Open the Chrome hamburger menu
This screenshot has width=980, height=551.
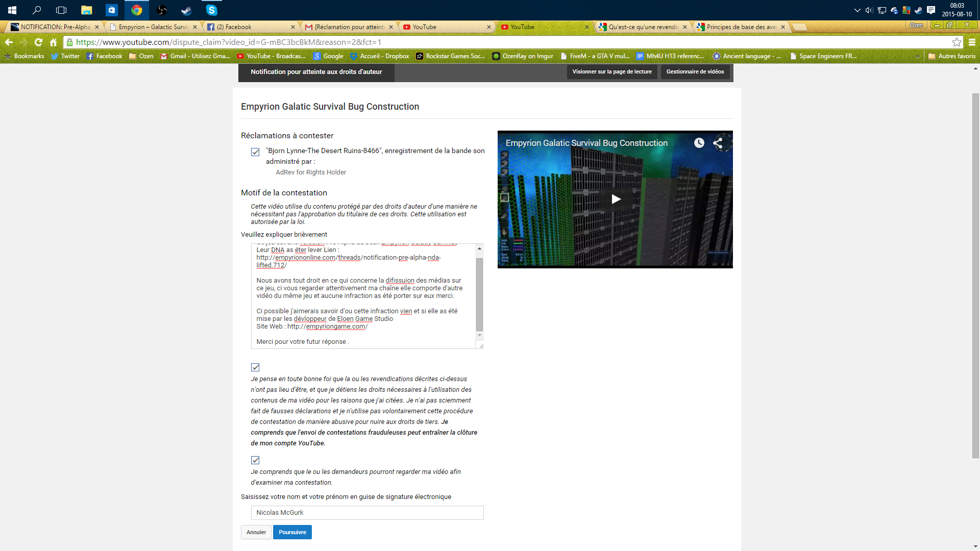pyautogui.click(x=972, y=42)
